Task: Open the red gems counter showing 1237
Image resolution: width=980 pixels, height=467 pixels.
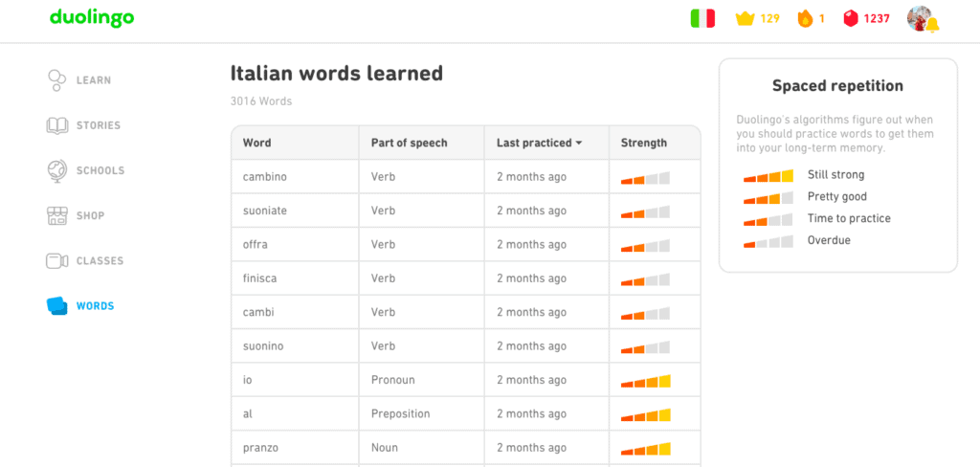Action: tap(866, 19)
